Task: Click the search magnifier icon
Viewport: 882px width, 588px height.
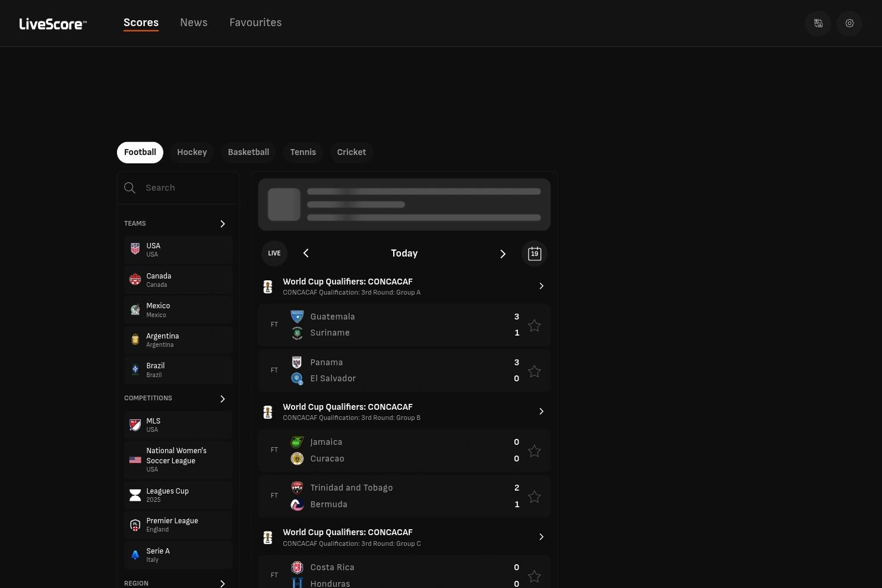Action: point(129,188)
